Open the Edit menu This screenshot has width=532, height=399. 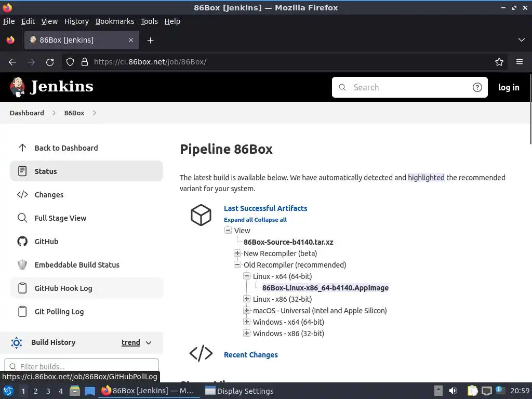pyautogui.click(x=28, y=21)
